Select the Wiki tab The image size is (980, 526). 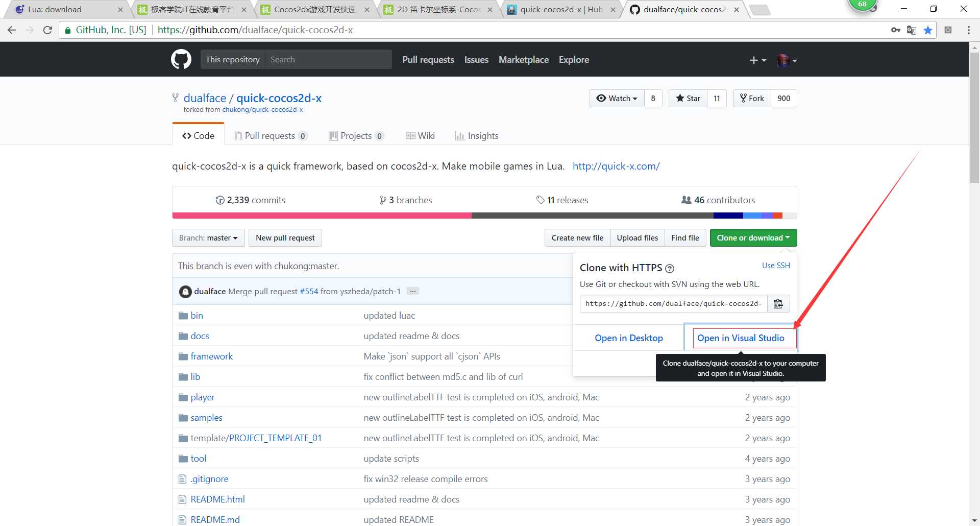pos(420,136)
